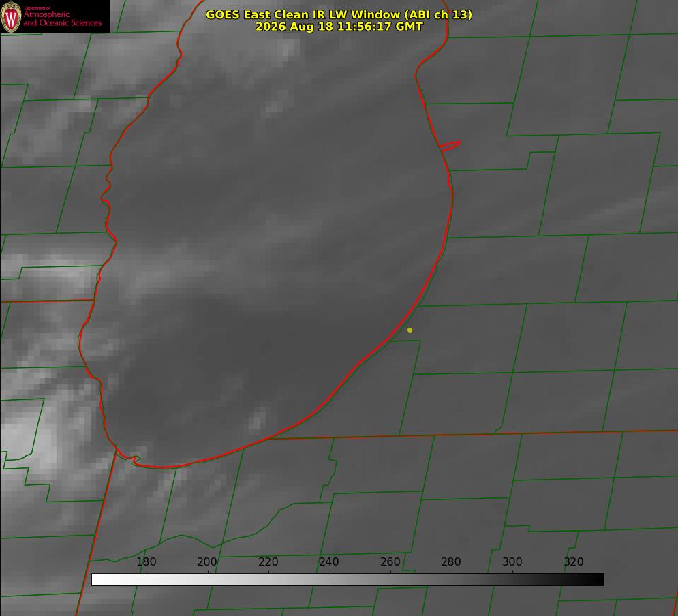
Task: Click the small bright cloud spot near southern lakeshore
Action: pyautogui.click(x=258, y=418)
